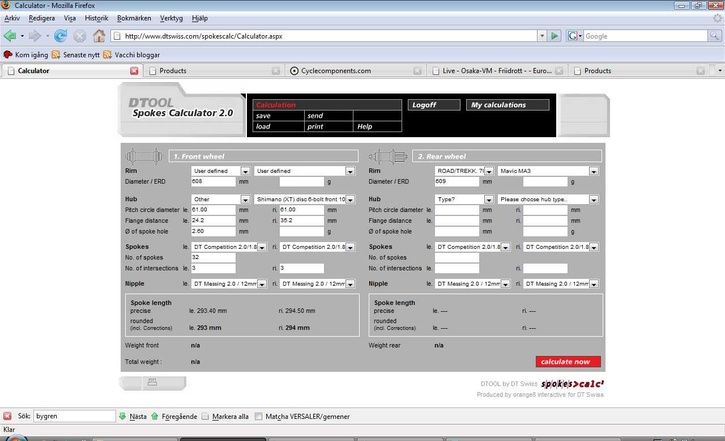The image size is (725, 441).
Task: Click 'save' in Calculation menu
Action: point(278,116)
